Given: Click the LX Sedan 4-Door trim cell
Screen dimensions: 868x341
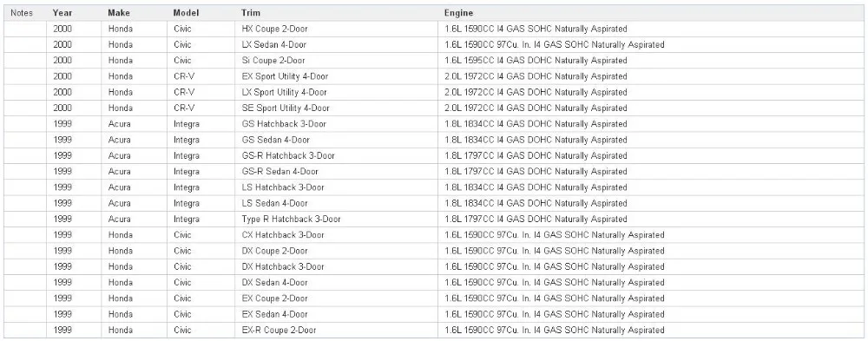Looking at the screenshot, I should [x=337, y=45].
